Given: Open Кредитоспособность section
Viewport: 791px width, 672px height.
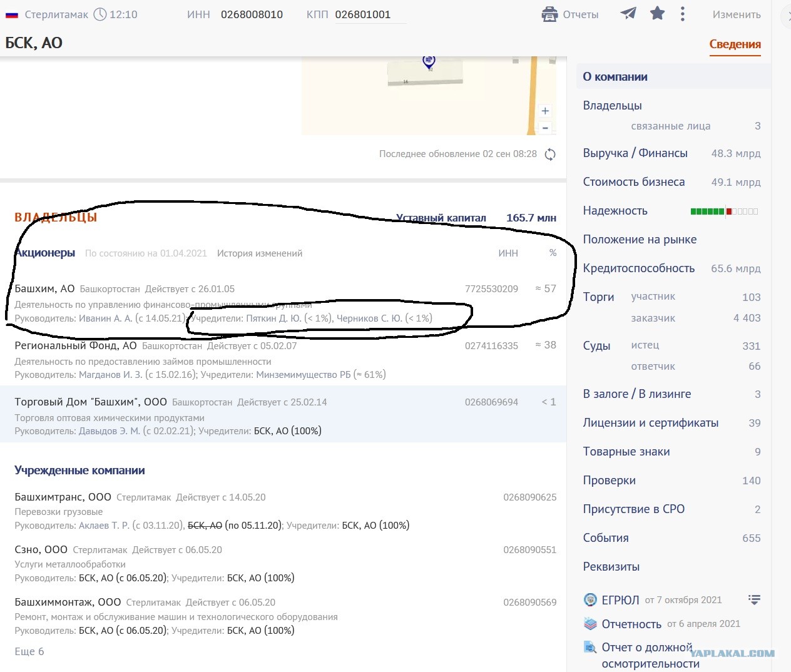Looking at the screenshot, I should pos(639,268).
